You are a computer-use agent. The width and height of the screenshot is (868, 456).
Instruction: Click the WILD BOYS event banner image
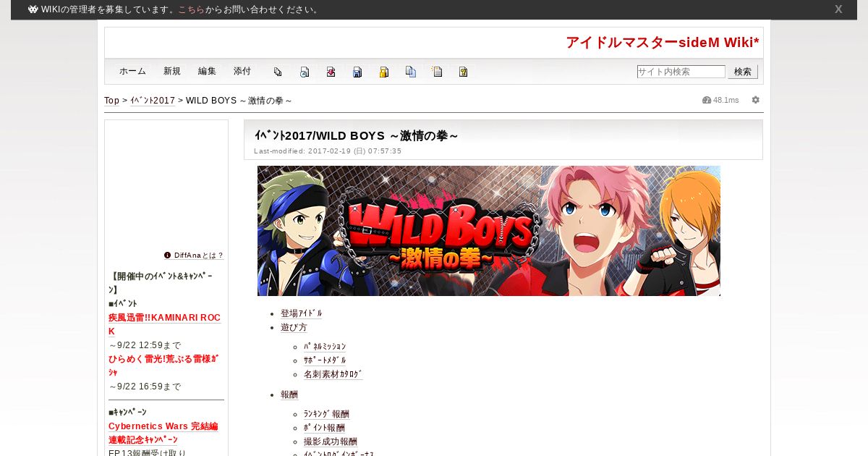[489, 231]
